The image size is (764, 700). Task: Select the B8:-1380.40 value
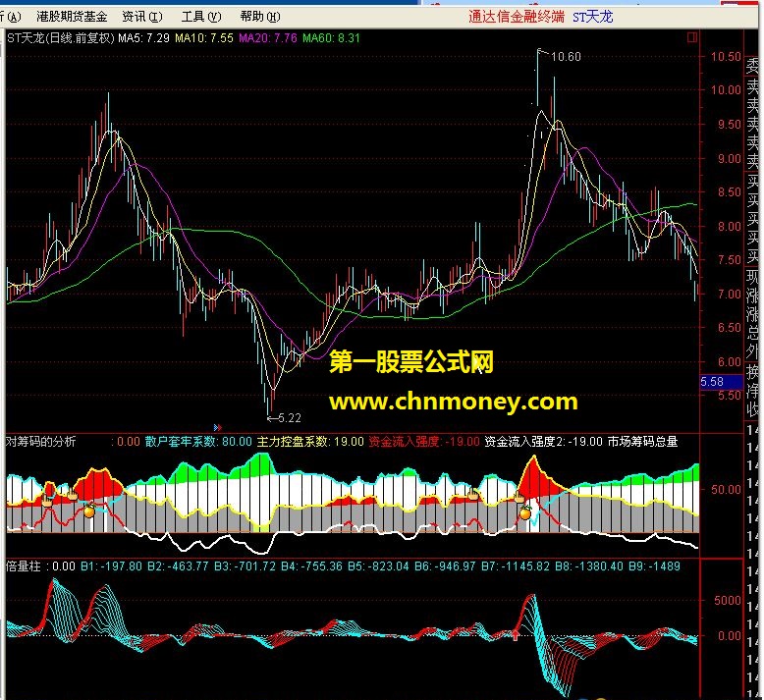[589, 566]
